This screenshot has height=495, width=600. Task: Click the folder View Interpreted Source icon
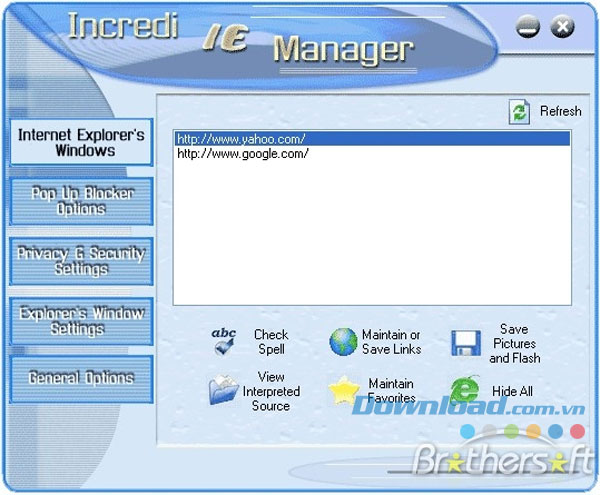(x=224, y=390)
